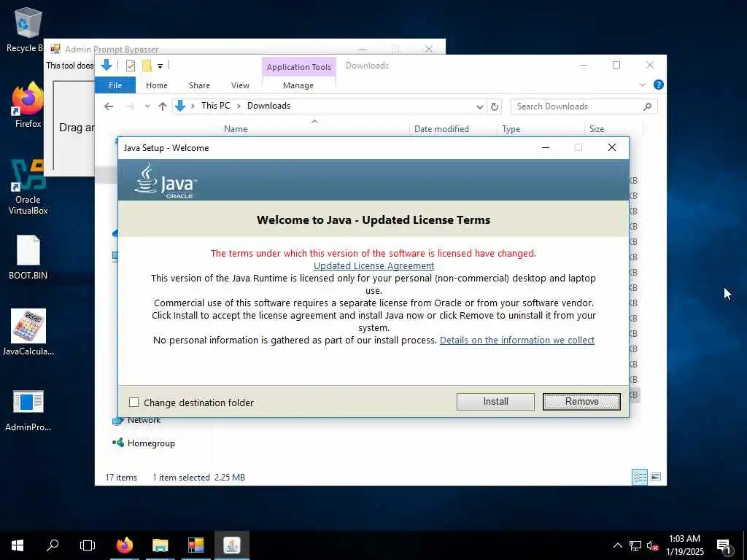The image size is (747, 560).
Task: Open the Action Center notifications icon
Action: (724, 546)
